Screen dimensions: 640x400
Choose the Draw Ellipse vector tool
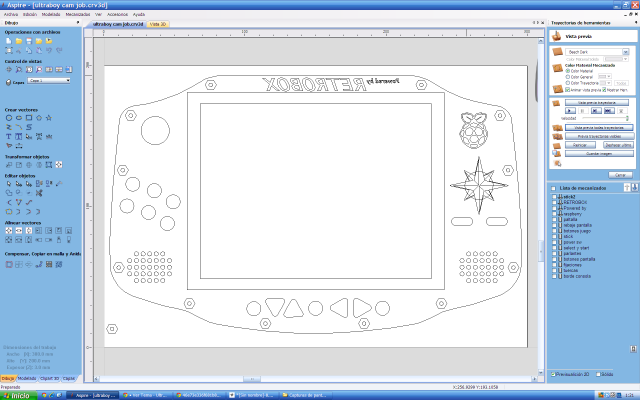click(x=19, y=118)
